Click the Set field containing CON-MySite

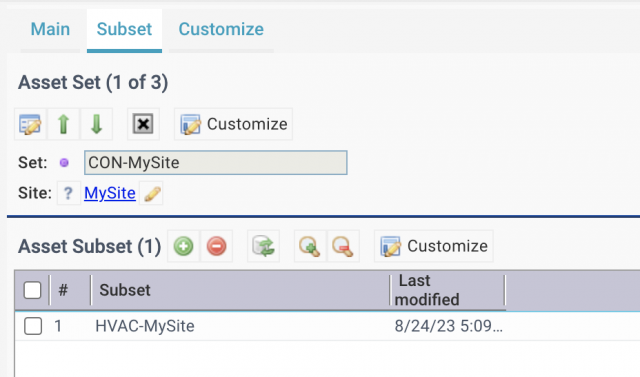(x=216, y=162)
